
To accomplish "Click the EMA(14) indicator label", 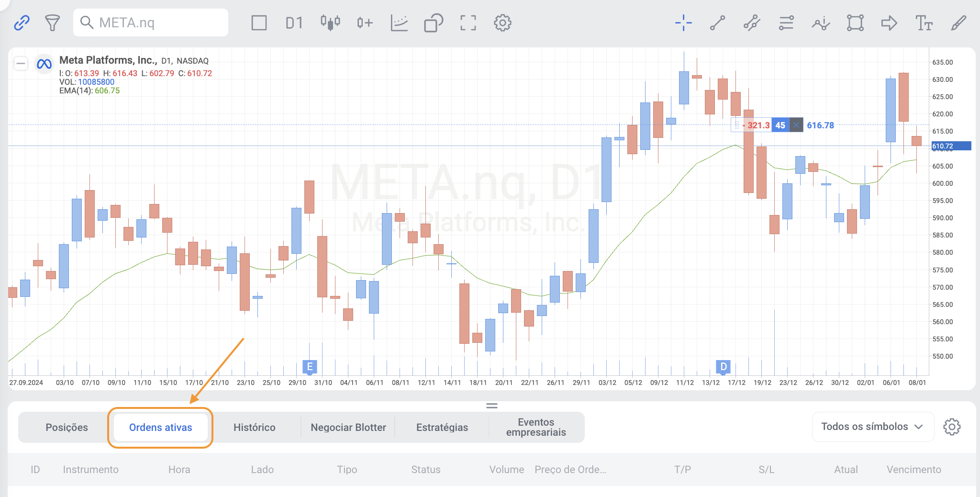I will [x=89, y=90].
